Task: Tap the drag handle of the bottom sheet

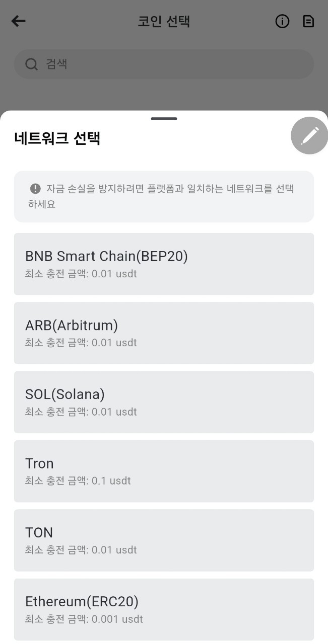Action: 164,119
